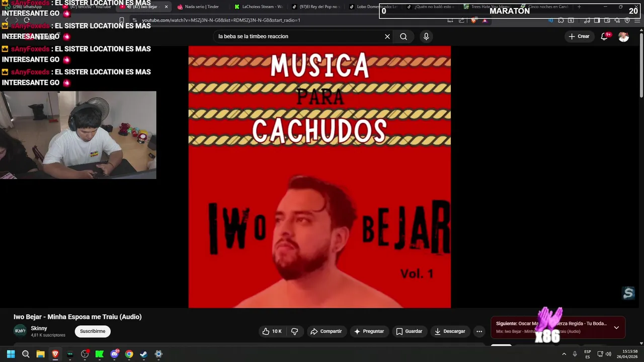The width and height of the screenshot is (644, 362).
Task: Like the video with thumbs up
Action: click(x=272, y=331)
